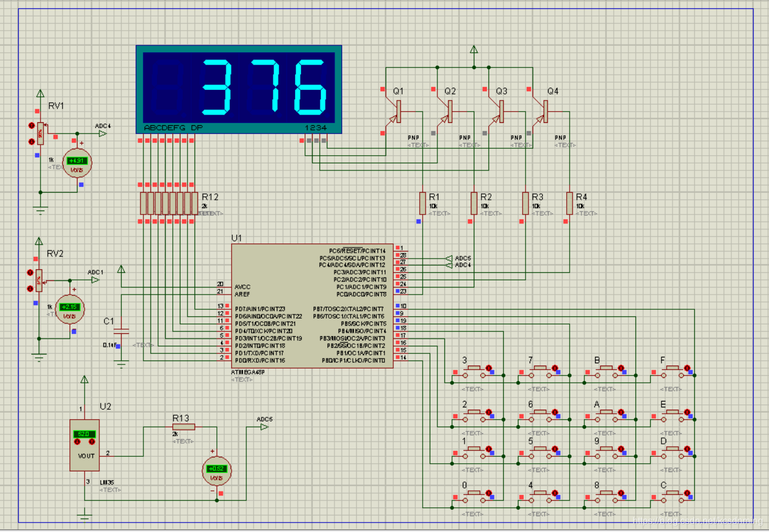Select capacitor C1
Screen dimensions: 769x532
[x=122, y=332]
